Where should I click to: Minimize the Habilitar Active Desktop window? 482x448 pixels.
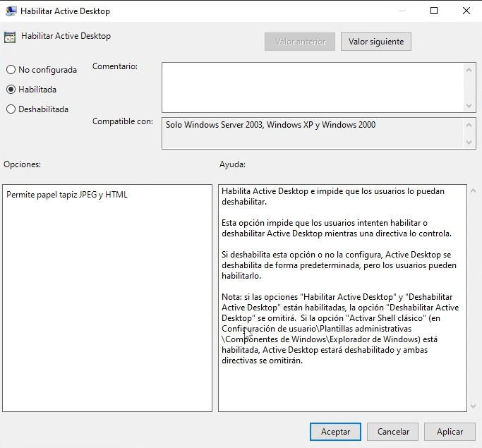point(402,11)
